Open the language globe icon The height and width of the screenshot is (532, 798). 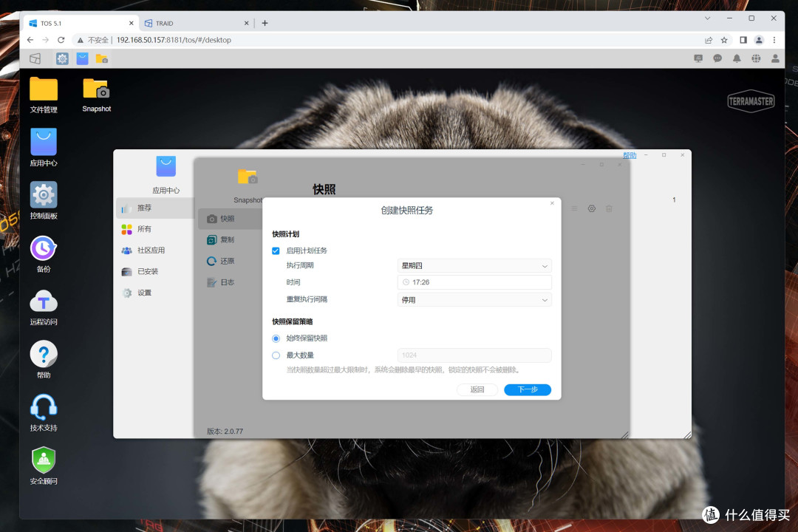757,58
